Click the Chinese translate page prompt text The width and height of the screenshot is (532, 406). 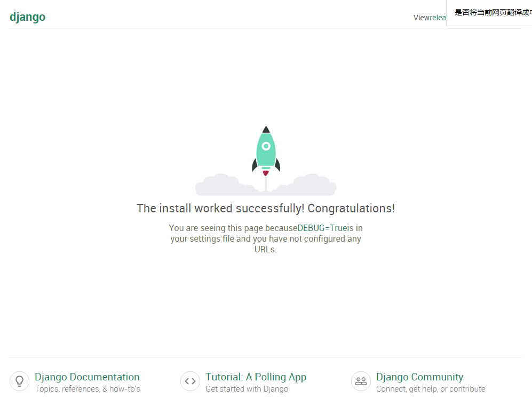pos(493,13)
